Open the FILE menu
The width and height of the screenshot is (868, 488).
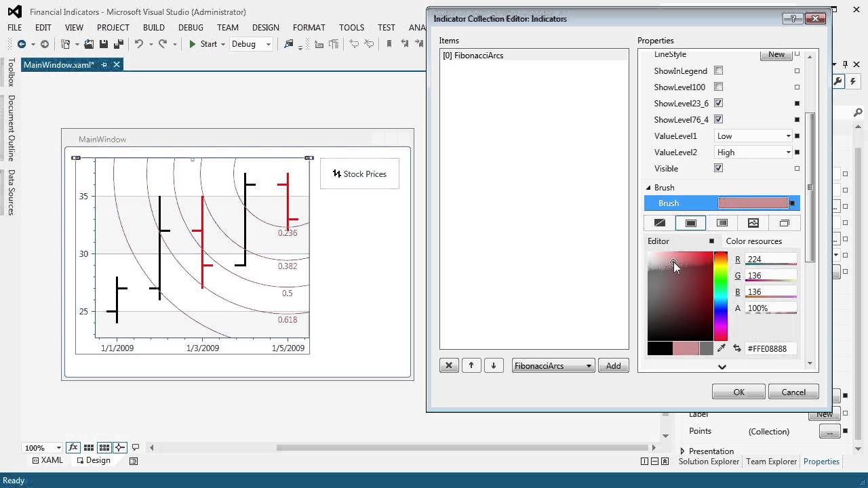(14, 28)
